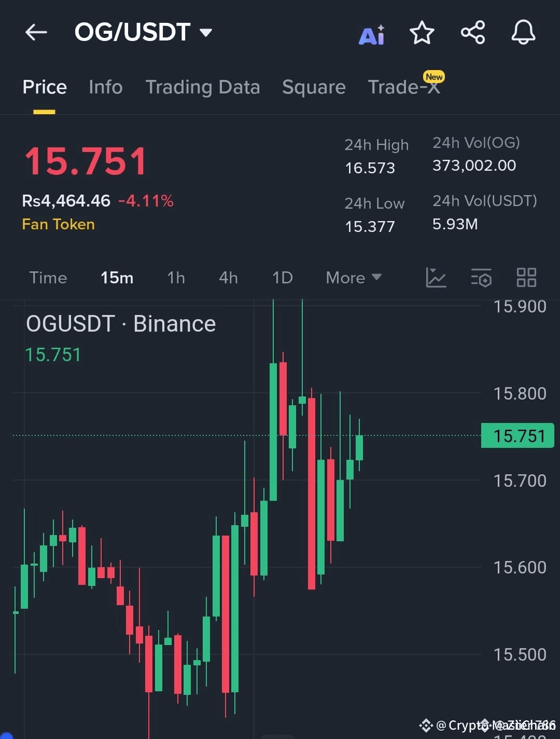Screen dimensions: 560x739
Task: Select the Time chart interval
Action: 48,278
